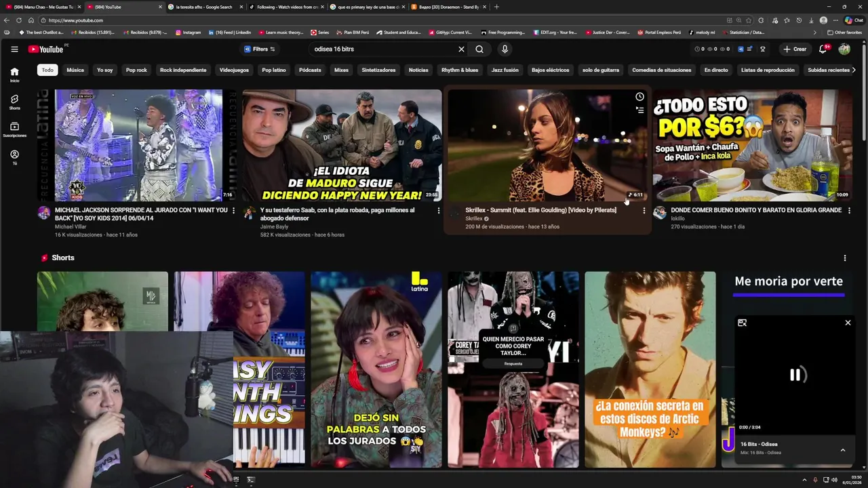Select the Sintetizadores filter chip
Screen dimensions: 868x488
pos(378,70)
